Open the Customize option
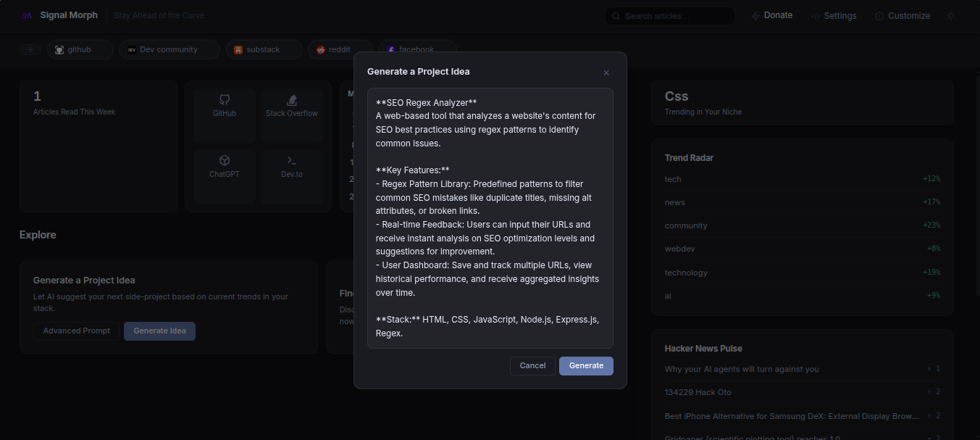The image size is (980, 440). 902,16
